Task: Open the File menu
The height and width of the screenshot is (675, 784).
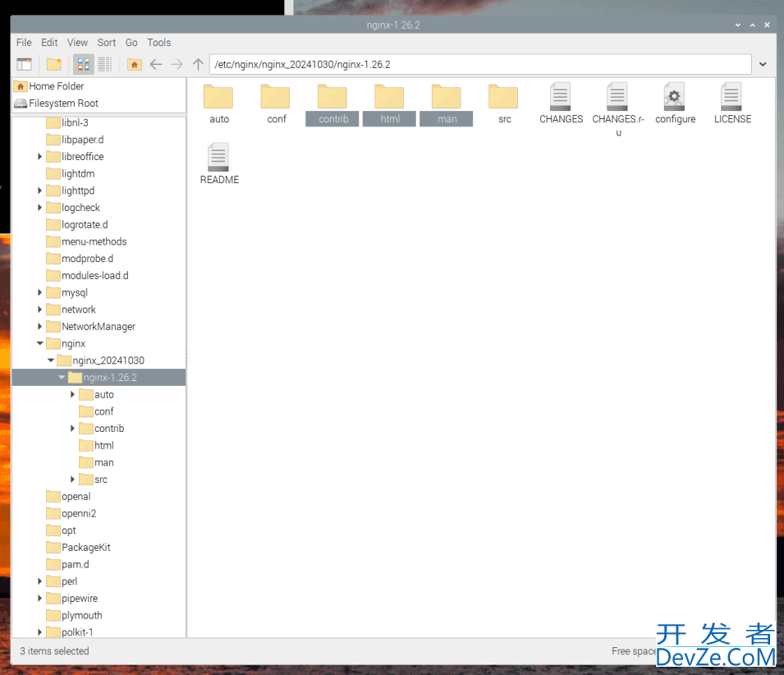Action: tap(24, 43)
